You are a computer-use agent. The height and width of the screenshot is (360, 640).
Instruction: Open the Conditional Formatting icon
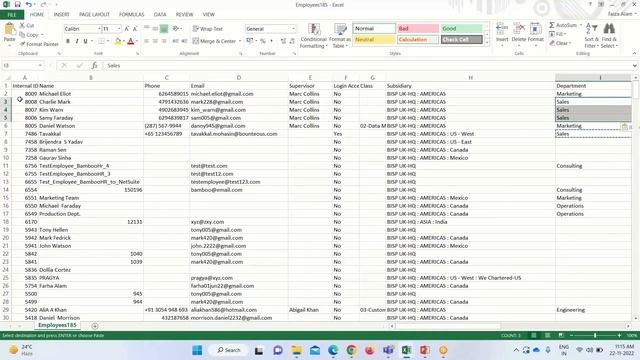(x=313, y=29)
